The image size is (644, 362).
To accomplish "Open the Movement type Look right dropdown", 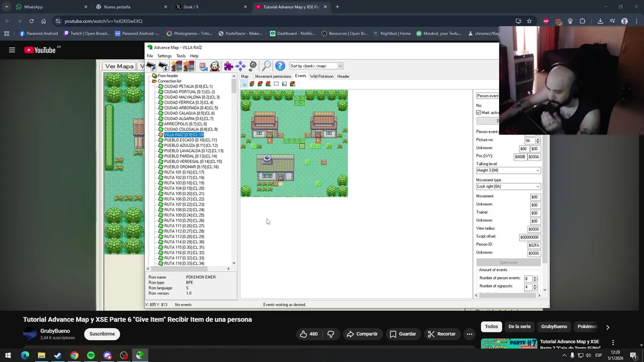I will 508,187.
